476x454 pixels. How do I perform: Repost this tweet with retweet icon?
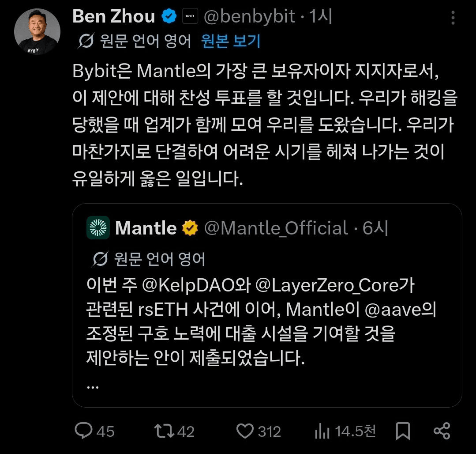[163, 431]
